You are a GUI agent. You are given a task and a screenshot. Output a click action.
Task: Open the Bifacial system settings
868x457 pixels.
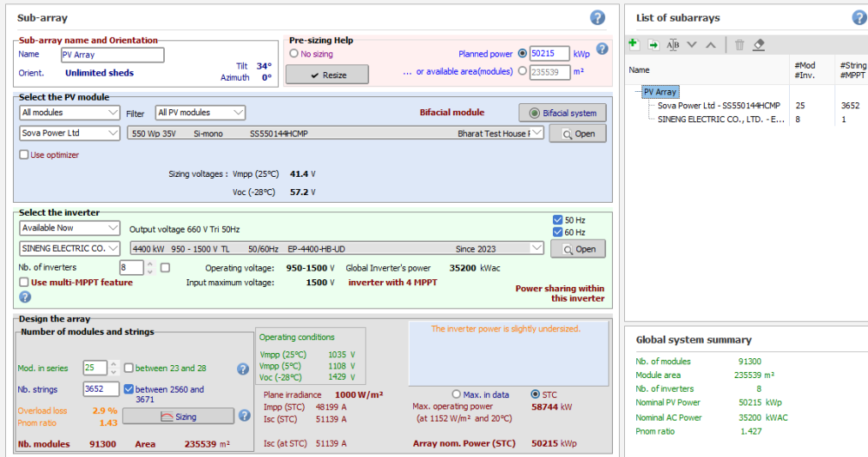562,113
